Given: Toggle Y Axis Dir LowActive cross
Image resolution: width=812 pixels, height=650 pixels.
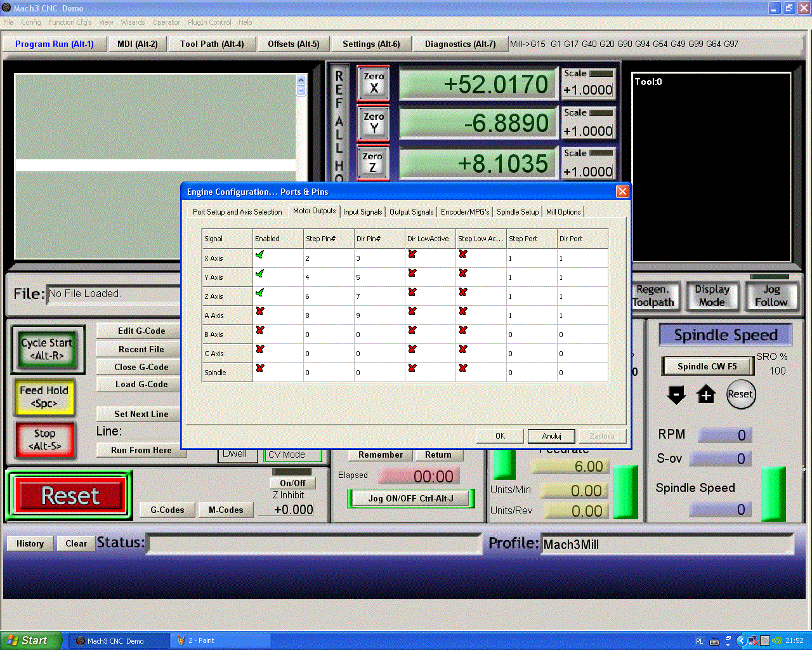Looking at the screenshot, I should click(412, 273).
